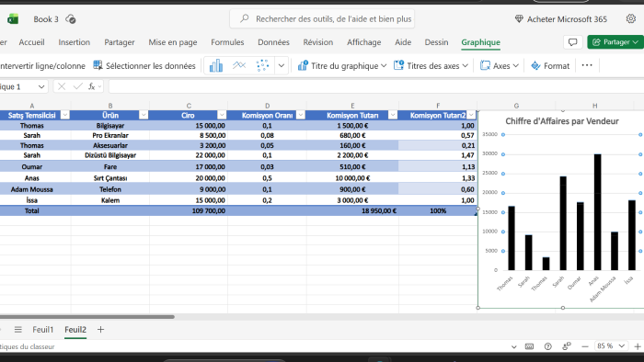Zoom in with plus button
Screen dimensions: 644x362
click(638, 346)
